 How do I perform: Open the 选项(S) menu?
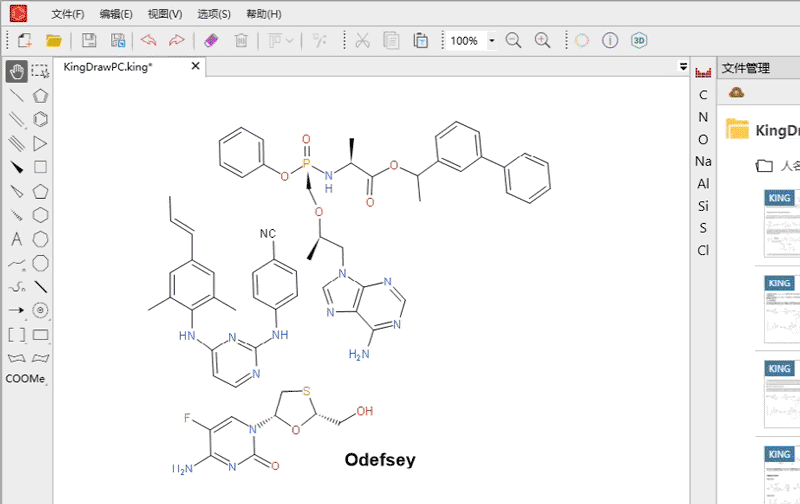point(214,14)
